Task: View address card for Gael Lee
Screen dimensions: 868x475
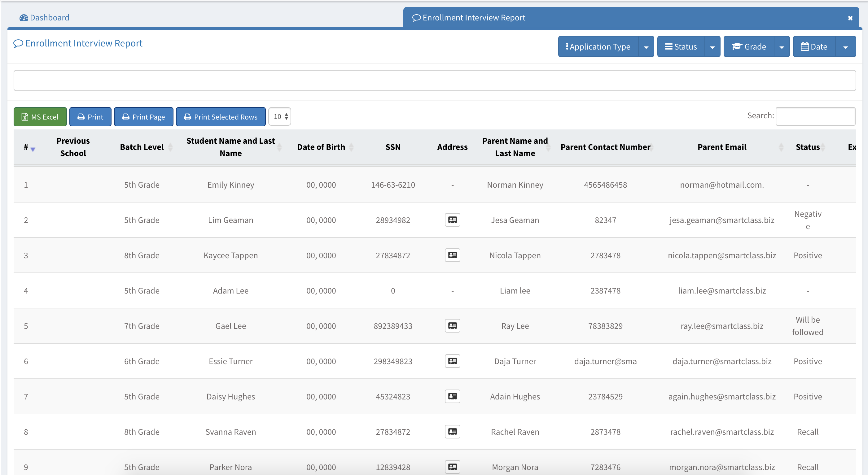Action: tap(452, 326)
